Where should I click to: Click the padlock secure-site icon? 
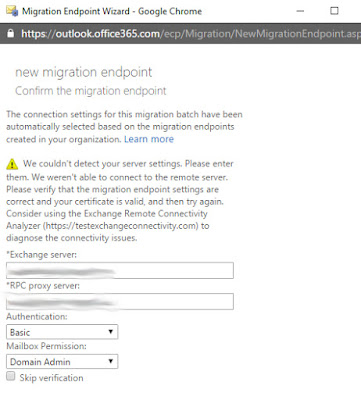click(11, 33)
